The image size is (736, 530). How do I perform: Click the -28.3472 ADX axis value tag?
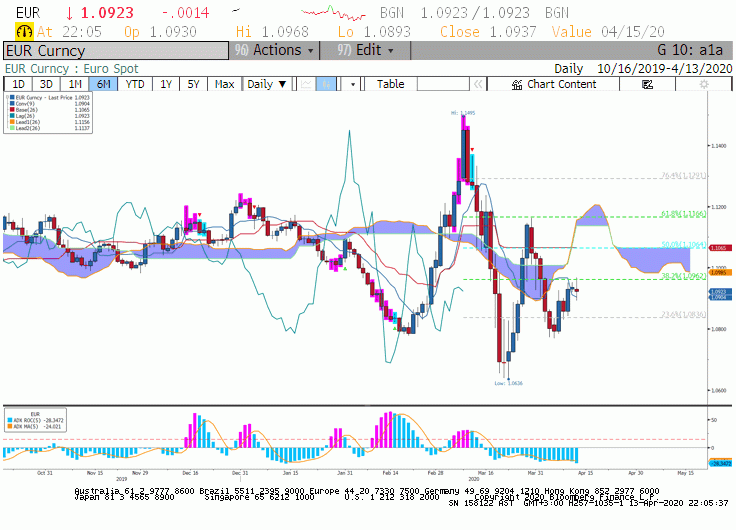coord(720,463)
